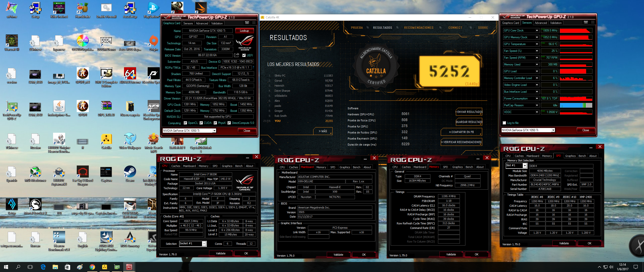This screenshot has height=272, width=644.
Task: Open Warcraft III desktop icon
Action: (x=12, y=42)
